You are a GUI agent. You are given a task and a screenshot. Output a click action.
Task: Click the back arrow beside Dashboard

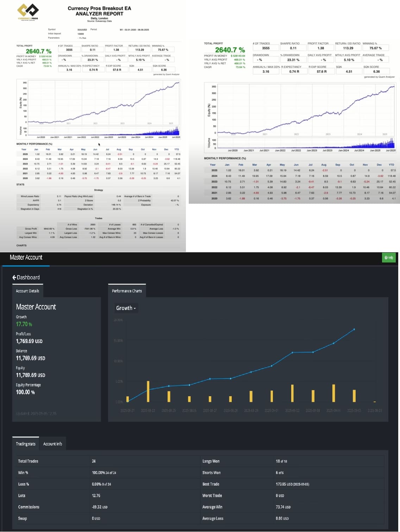point(14,277)
